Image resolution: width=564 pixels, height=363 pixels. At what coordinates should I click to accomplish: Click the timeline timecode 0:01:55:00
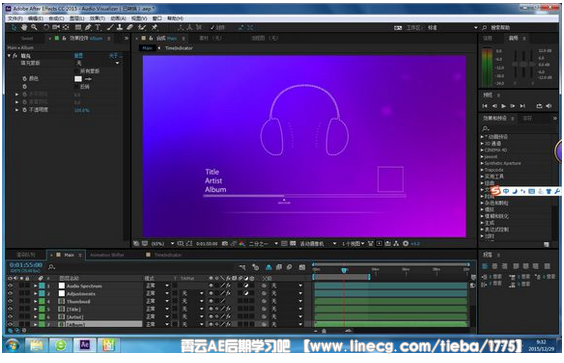point(26,265)
